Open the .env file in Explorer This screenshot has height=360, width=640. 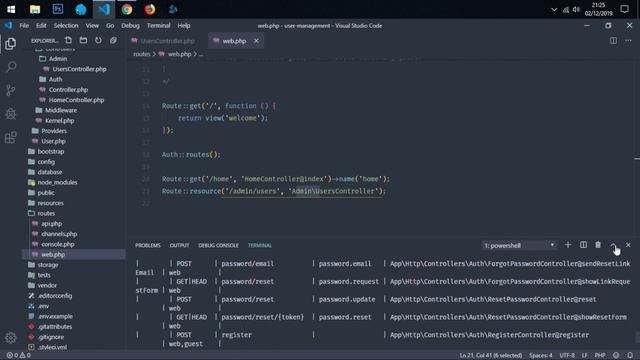pos(43,306)
